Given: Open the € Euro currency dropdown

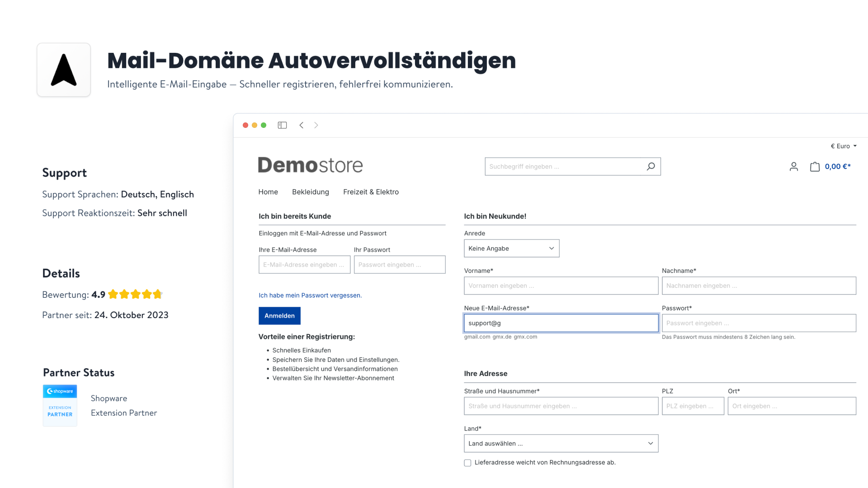Looking at the screenshot, I should pyautogui.click(x=843, y=146).
